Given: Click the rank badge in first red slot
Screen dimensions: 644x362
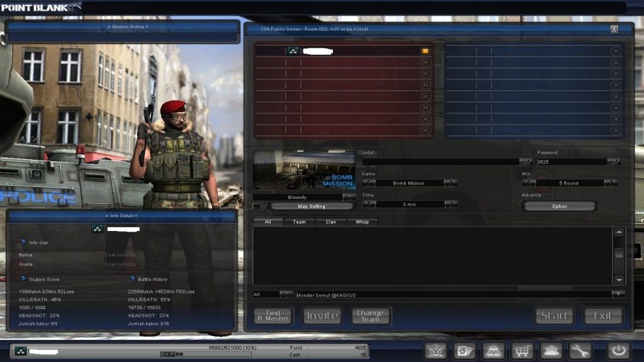Looking at the screenshot, I should tap(293, 51).
